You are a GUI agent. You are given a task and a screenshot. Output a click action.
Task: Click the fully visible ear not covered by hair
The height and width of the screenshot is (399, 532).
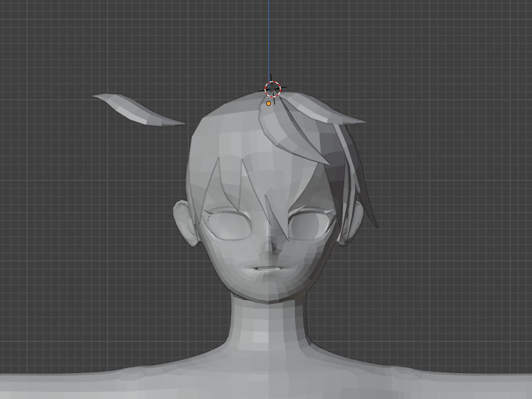[185, 222]
